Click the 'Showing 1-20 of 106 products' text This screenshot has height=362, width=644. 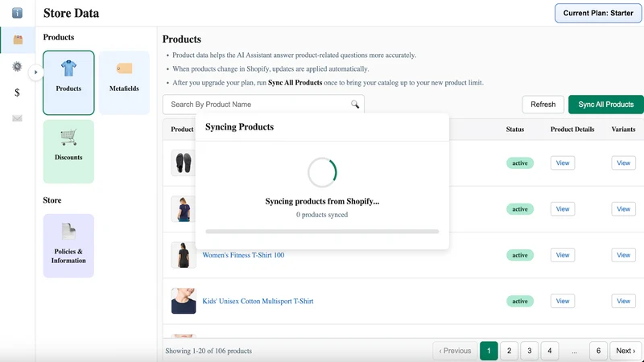(208, 351)
